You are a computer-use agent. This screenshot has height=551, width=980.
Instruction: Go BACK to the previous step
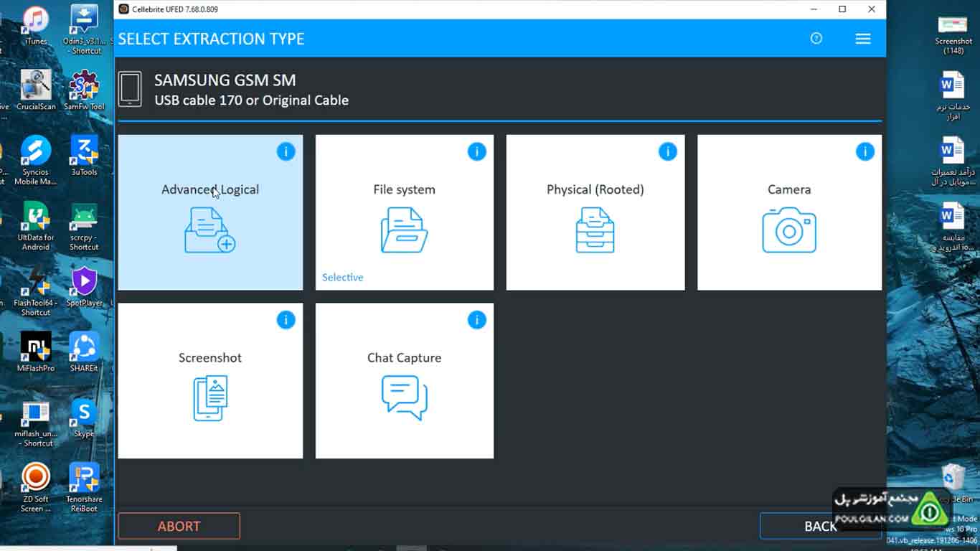coord(821,526)
